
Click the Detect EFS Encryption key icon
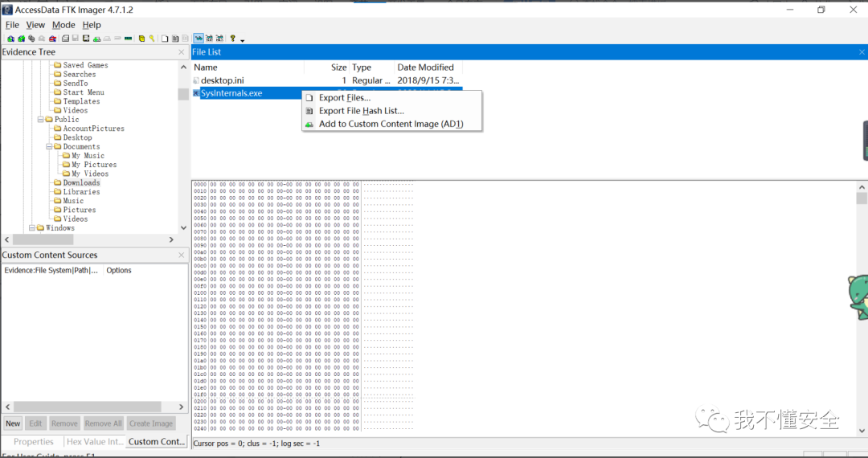[x=152, y=39]
